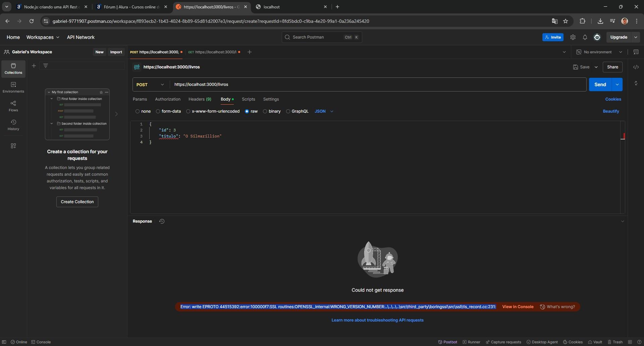Click the Share button
The image size is (644, 346).
pyautogui.click(x=612, y=67)
